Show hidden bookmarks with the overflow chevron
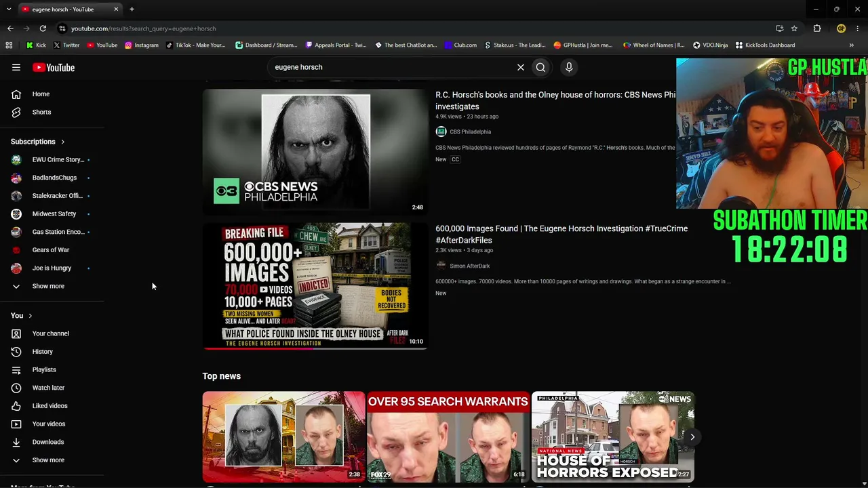Viewport: 868px width, 488px height. click(x=852, y=45)
